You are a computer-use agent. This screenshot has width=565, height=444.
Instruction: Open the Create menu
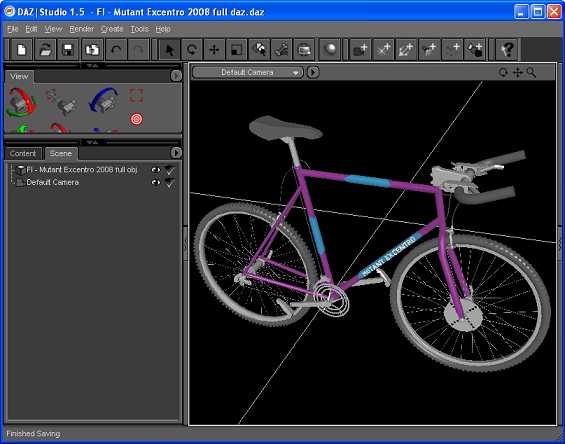point(112,29)
